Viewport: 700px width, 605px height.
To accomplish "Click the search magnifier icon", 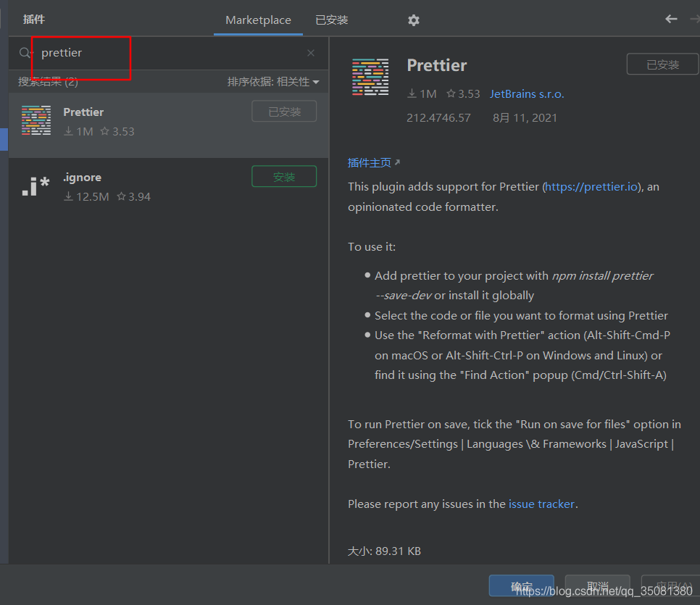I will 22,52.
